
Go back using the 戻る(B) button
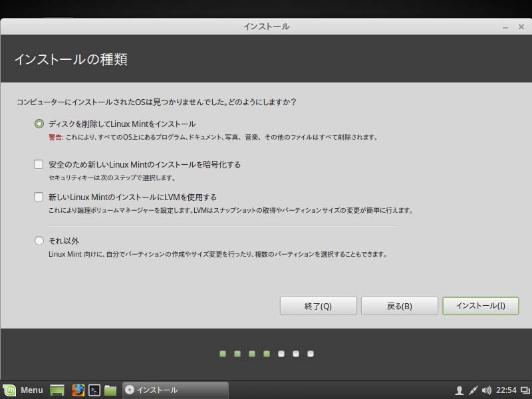[x=399, y=306]
